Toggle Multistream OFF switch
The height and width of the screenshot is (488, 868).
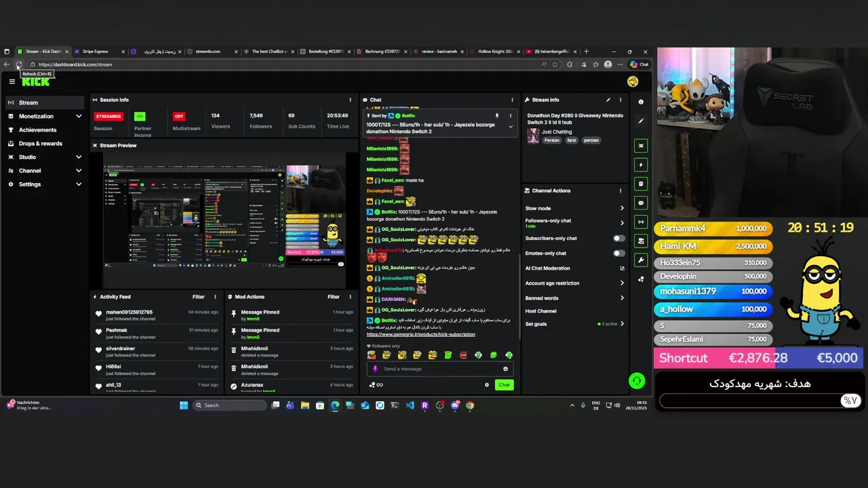(x=179, y=116)
